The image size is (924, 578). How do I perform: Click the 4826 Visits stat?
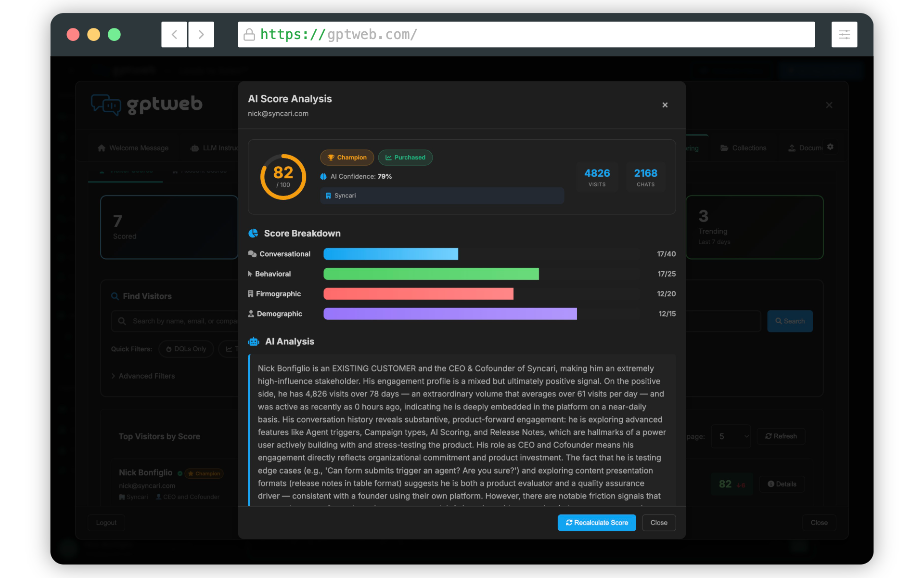click(597, 177)
